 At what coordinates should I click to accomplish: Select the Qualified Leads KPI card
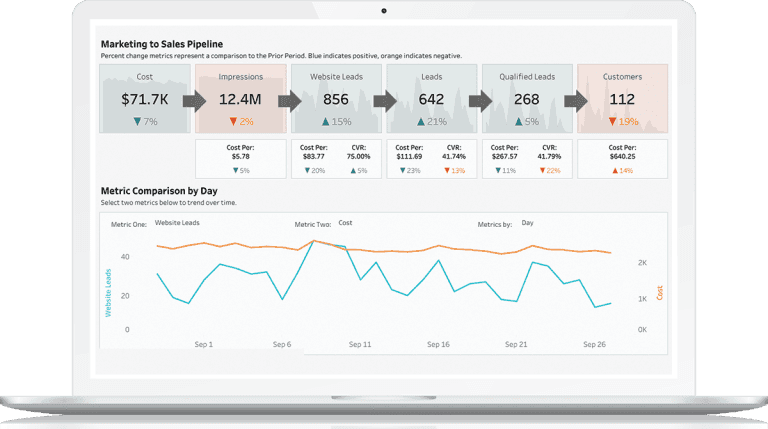527,99
